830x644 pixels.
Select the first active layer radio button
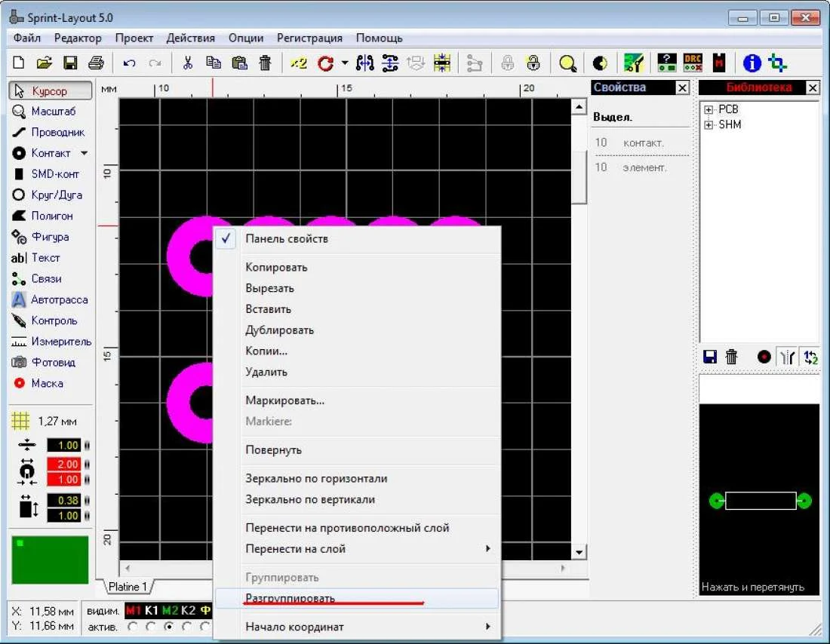tap(133, 627)
